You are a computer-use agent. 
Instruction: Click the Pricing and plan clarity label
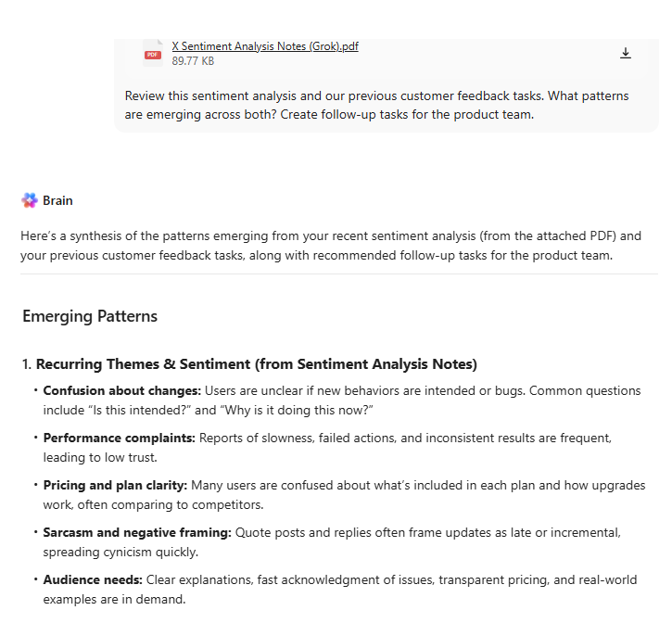[115, 485]
